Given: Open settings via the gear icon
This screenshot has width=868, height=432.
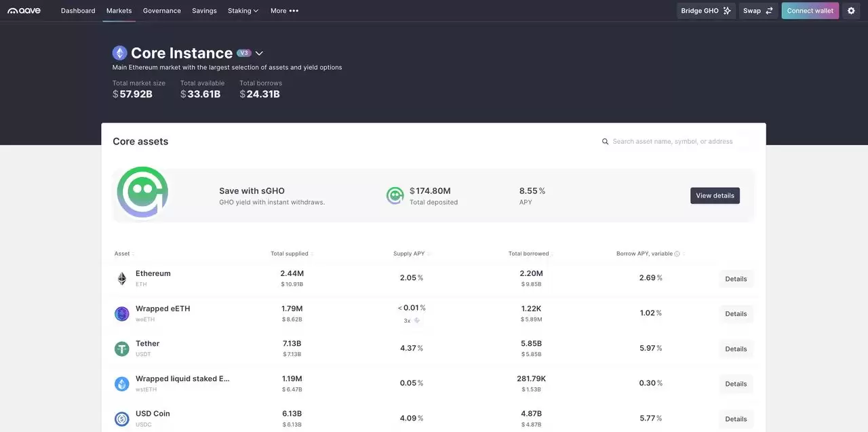Looking at the screenshot, I should [x=851, y=11].
